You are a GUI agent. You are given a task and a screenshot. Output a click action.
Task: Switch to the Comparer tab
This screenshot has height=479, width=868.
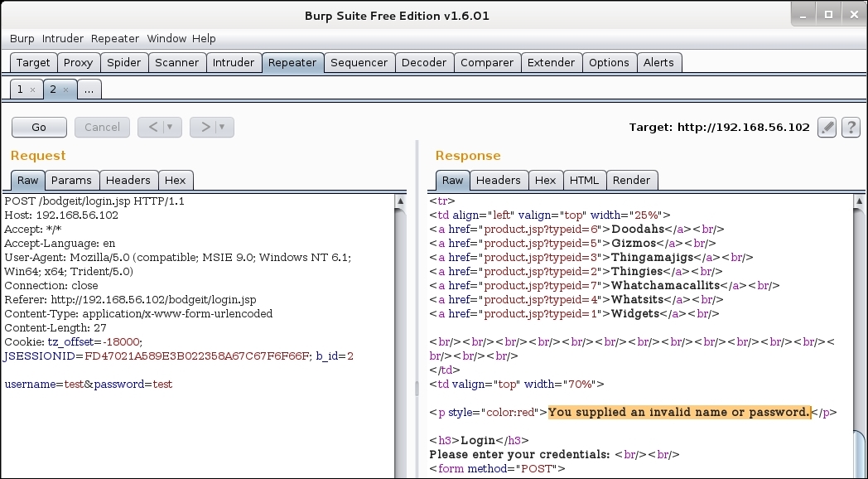487,63
